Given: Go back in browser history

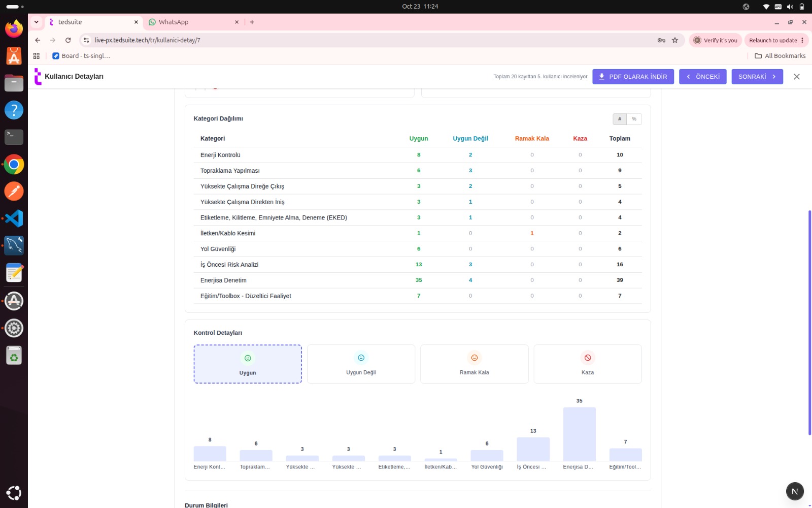Looking at the screenshot, I should click(x=38, y=40).
